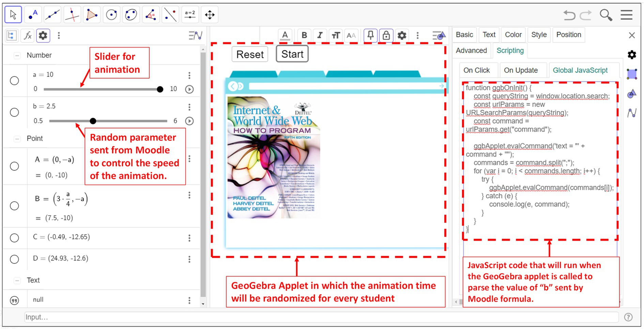The height and width of the screenshot is (329, 644).
Task: Open the Algebra function sidebar icon
Action: pos(632,113)
